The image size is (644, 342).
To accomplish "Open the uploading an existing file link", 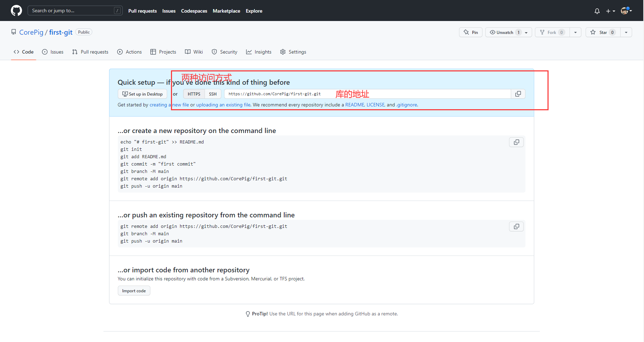I will pyautogui.click(x=223, y=105).
